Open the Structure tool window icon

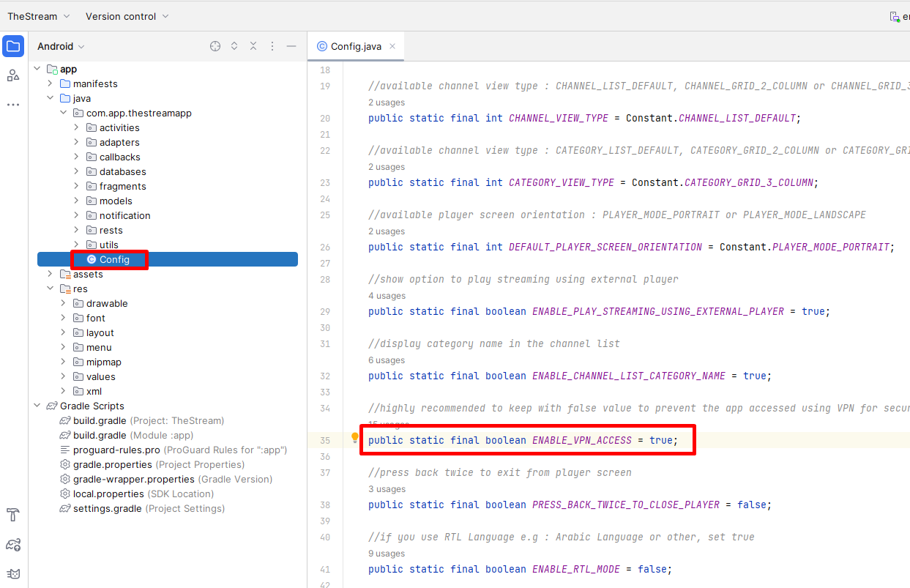[x=13, y=75]
